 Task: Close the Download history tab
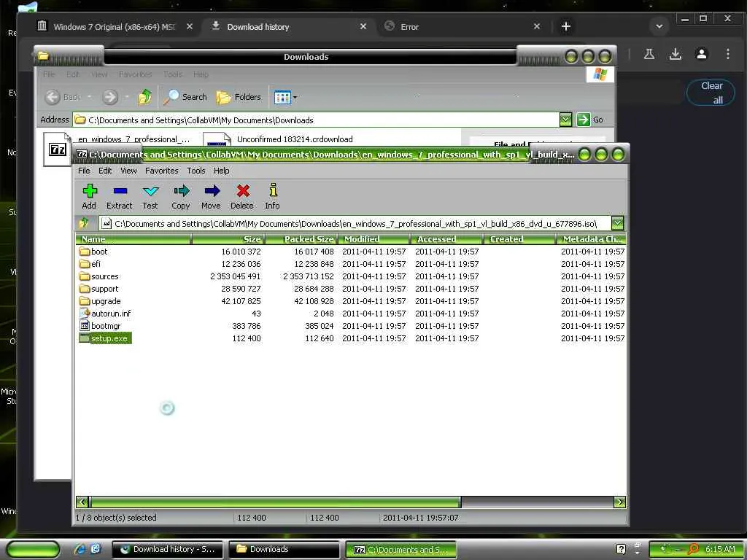[363, 27]
